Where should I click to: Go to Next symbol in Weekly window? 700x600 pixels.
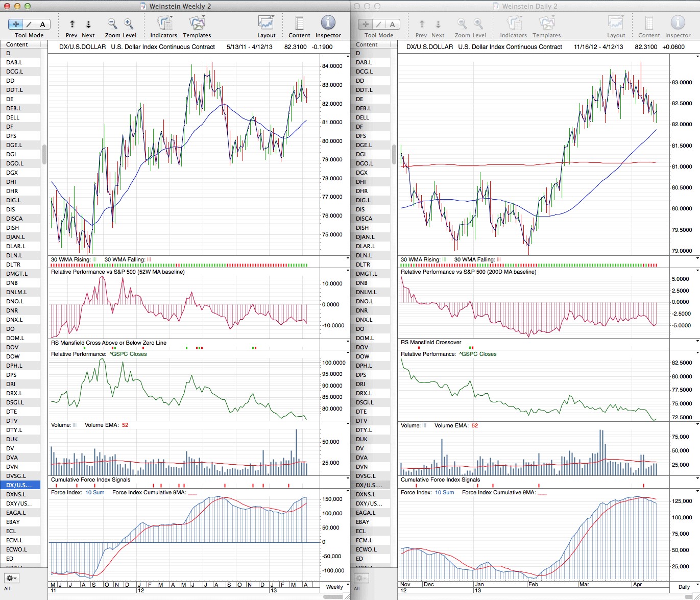click(88, 24)
